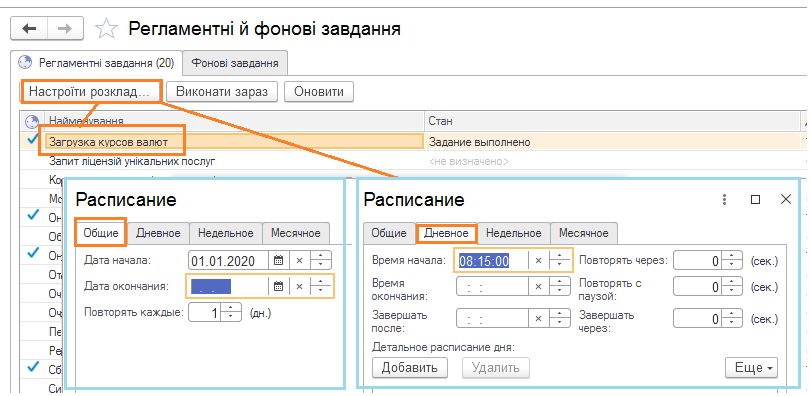Edit Завершать через seconds value
Viewport: 810px width, 396px height.
[698, 319]
